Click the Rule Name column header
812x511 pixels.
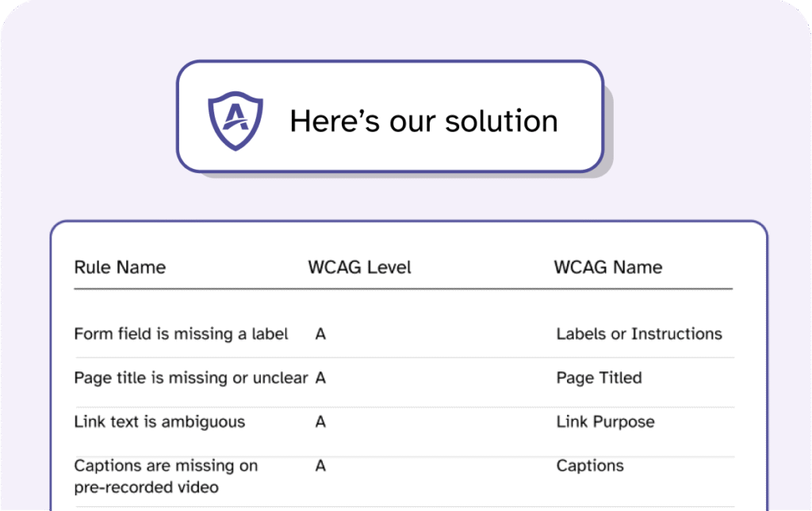click(x=120, y=267)
